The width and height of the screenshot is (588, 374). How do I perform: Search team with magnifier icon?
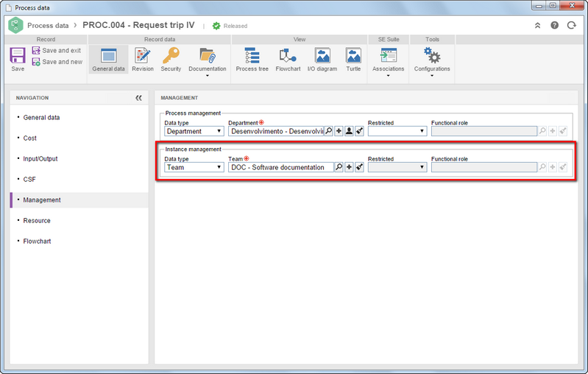339,167
